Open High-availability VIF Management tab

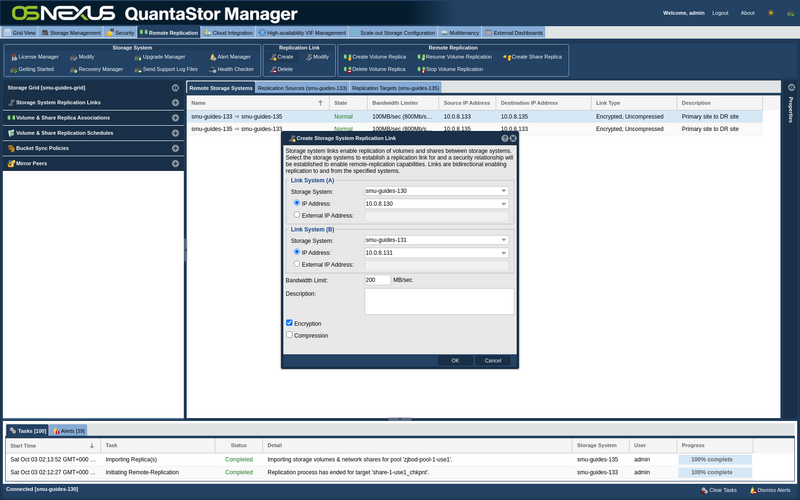(x=303, y=33)
